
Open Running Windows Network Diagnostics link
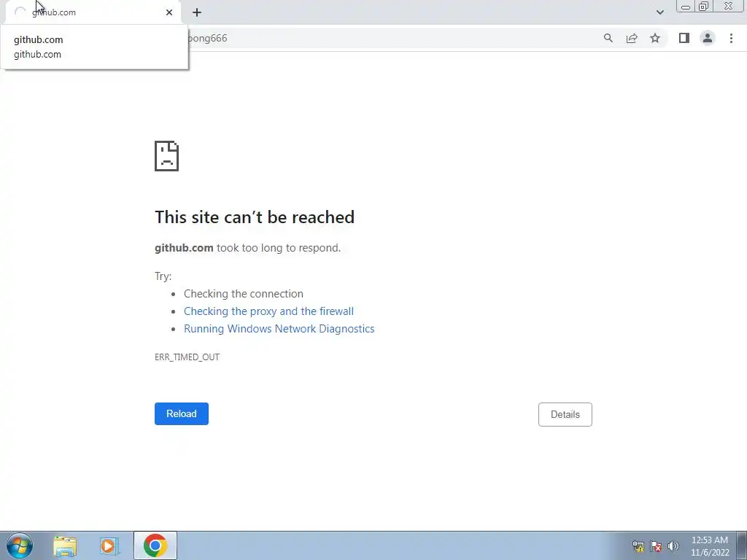tap(279, 329)
